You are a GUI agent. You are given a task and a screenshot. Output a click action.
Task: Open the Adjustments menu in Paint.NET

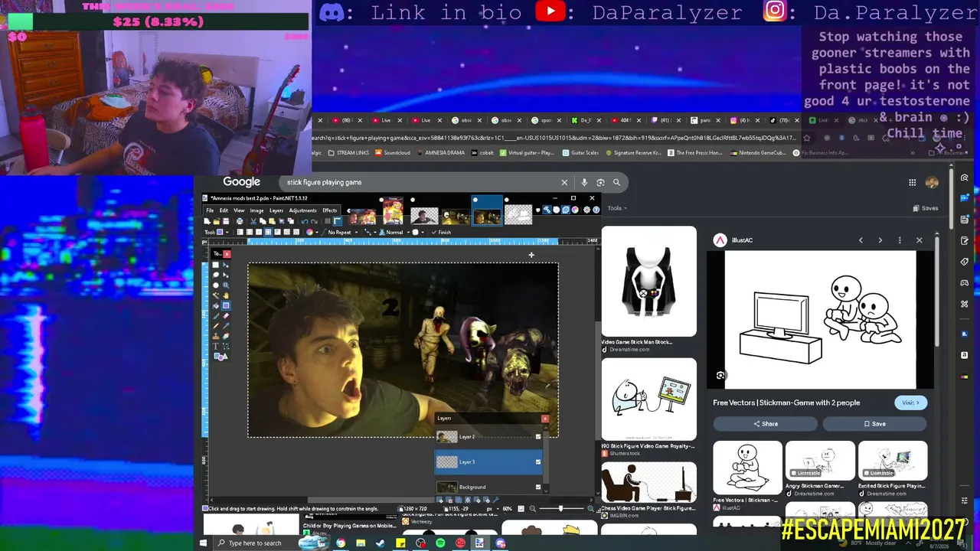point(302,210)
